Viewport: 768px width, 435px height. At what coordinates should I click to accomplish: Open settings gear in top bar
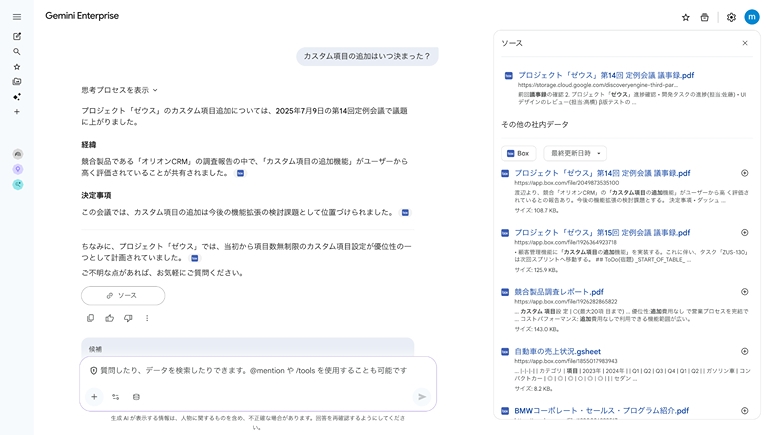pos(731,18)
